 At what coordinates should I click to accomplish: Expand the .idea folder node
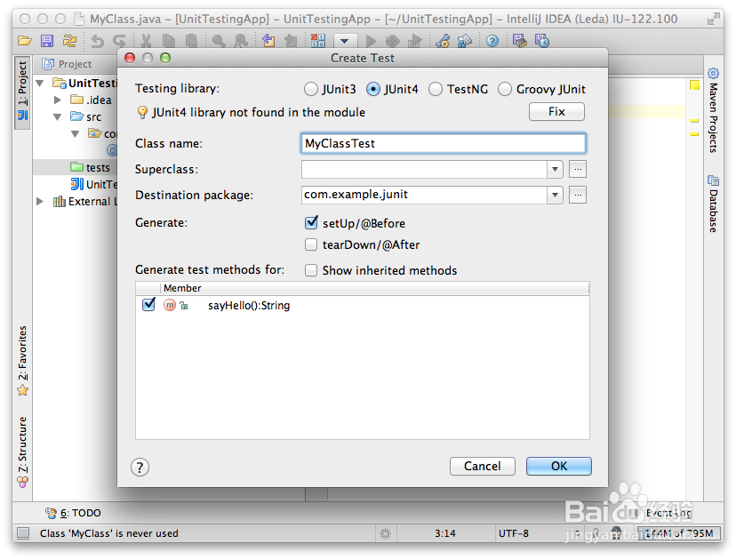(58, 100)
